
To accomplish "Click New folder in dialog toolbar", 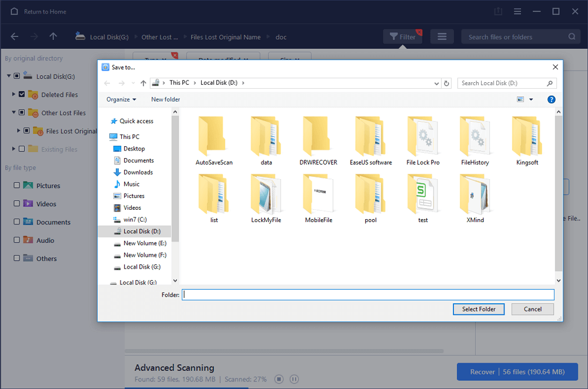I will [165, 99].
